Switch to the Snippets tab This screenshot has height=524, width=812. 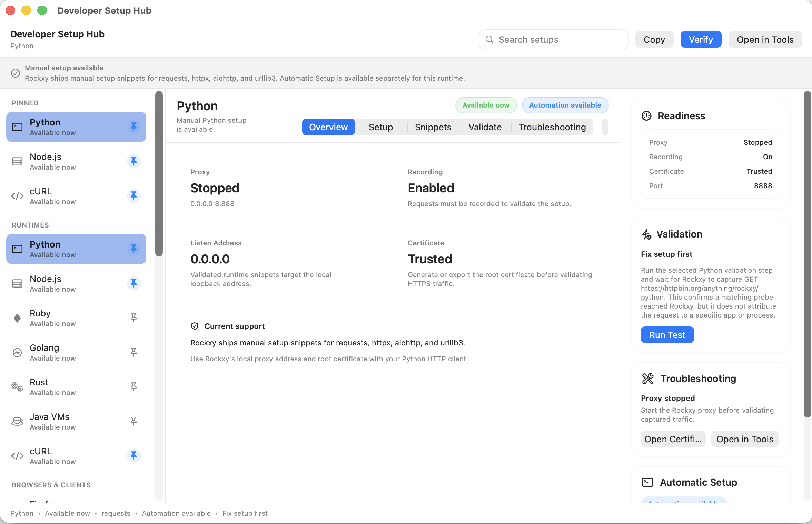pyautogui.click(x=433, y=127)
